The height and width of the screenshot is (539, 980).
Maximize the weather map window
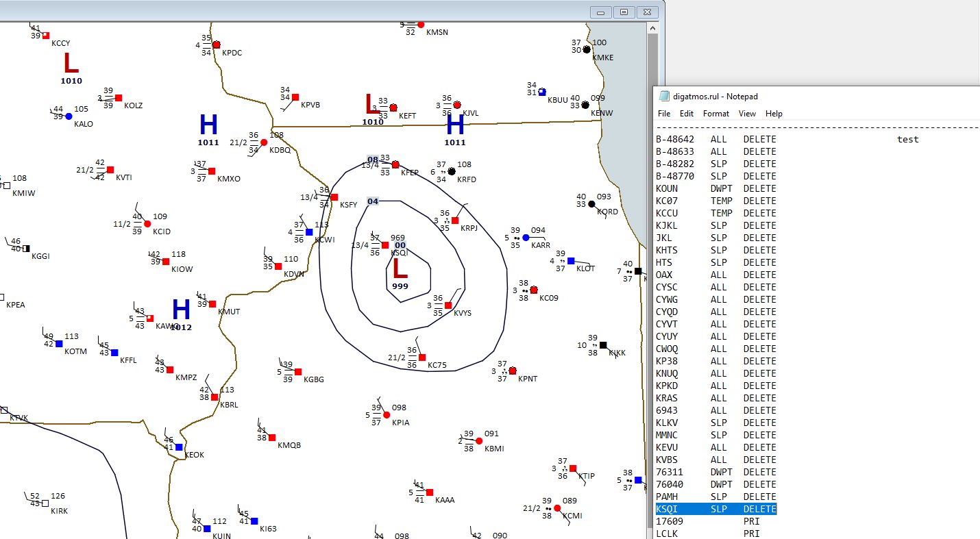coord(624,12)
